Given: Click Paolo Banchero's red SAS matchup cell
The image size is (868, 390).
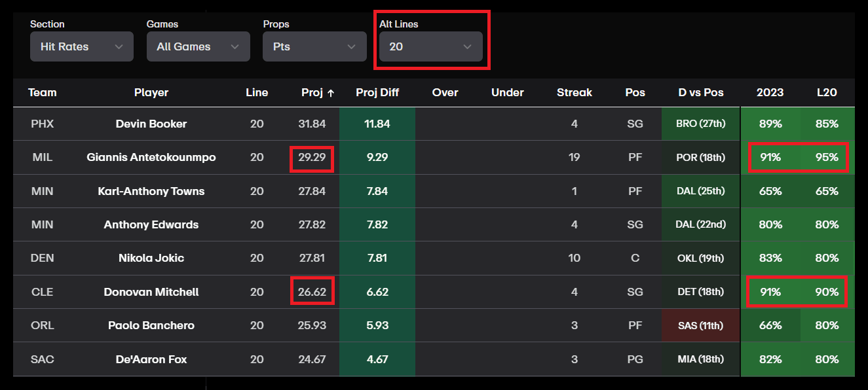Looking at the screenshot, I should [x=700, y=325].
